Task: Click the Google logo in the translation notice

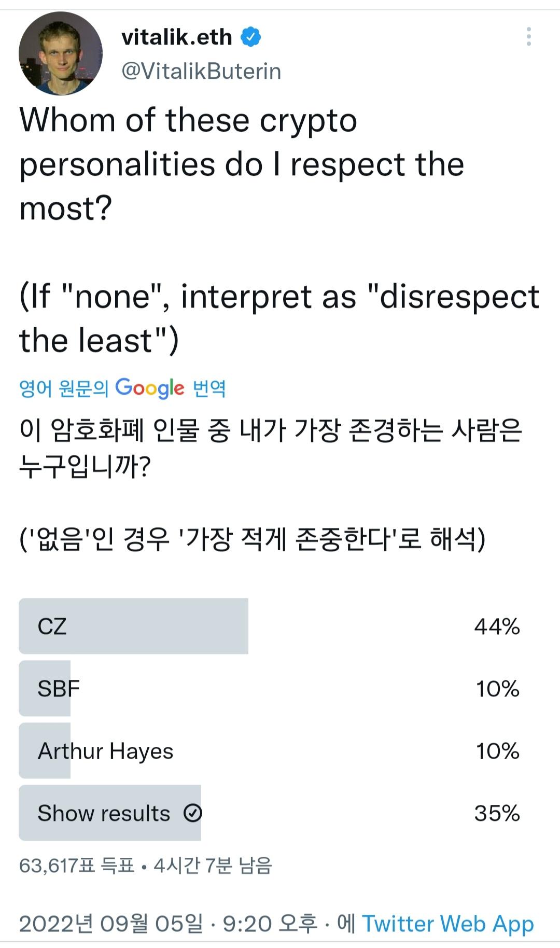Action: point(150,388)
